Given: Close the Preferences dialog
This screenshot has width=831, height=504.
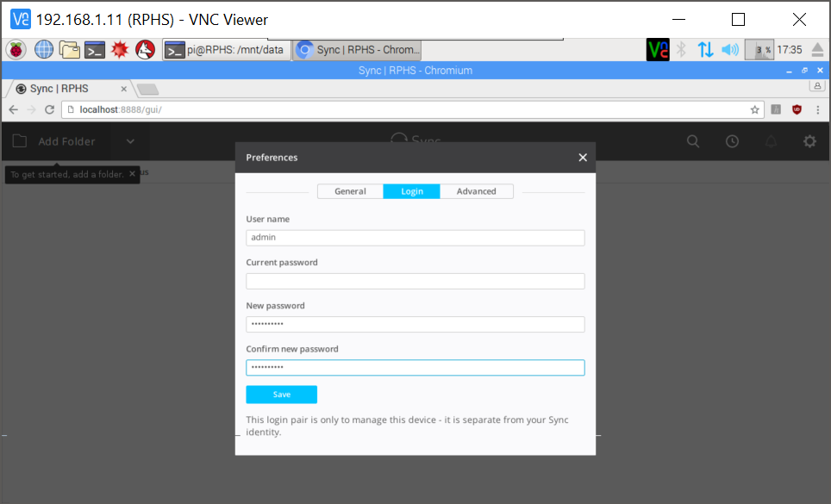Looking at the screenshot, I should pos(583,158).
